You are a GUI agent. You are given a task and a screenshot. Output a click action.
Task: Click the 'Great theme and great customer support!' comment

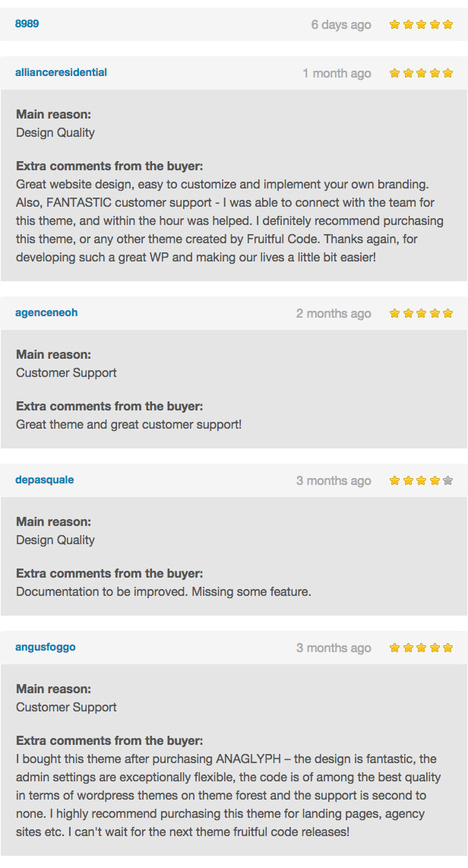pos(129,425)
